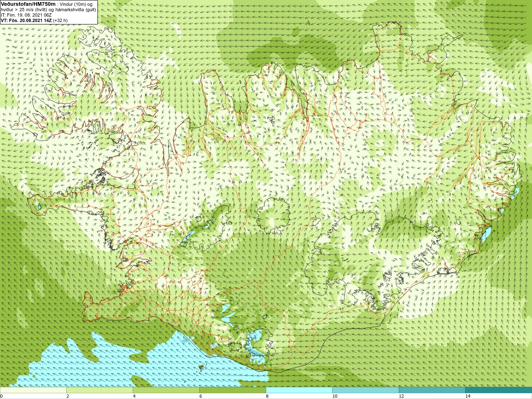Click the scale label '0'
This screenshot has width=532, height=399.
[2, 396]
